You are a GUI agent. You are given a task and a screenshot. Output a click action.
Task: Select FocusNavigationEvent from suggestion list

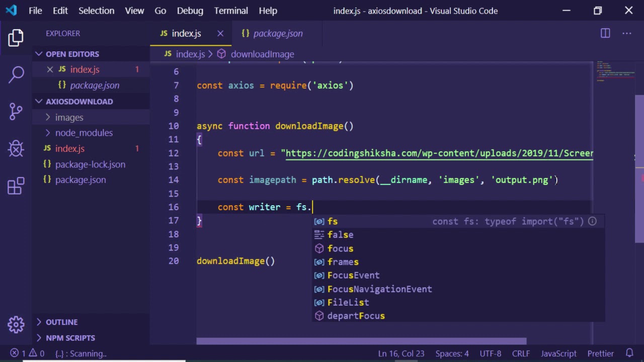coord(379,289)
